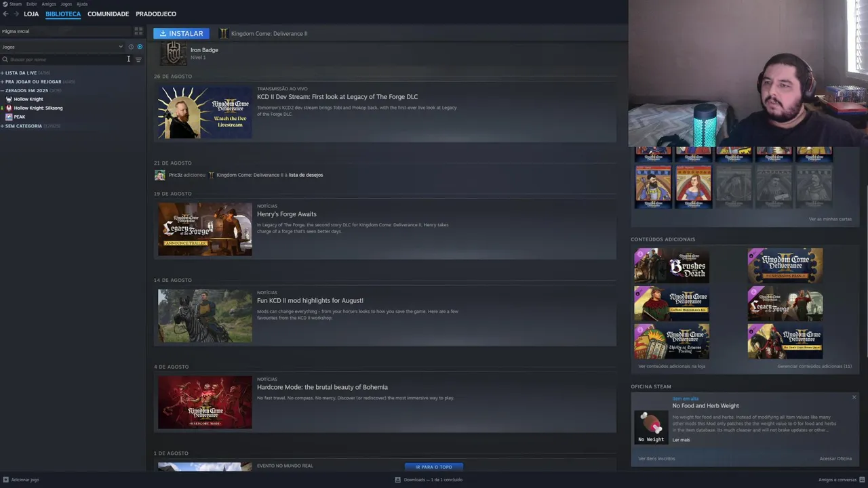
Task: Open Fun KCD II mod highlights title
Action: point(310,300)
